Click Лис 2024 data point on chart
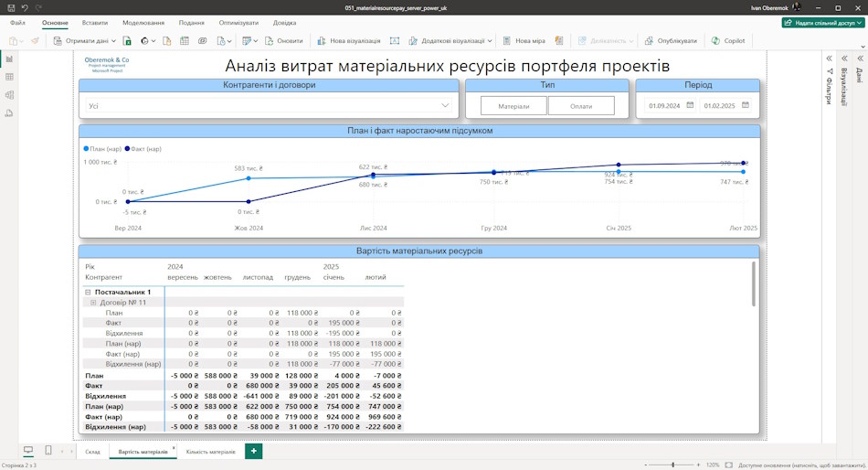This screenshot has width=868, height=470. (373, 175)
